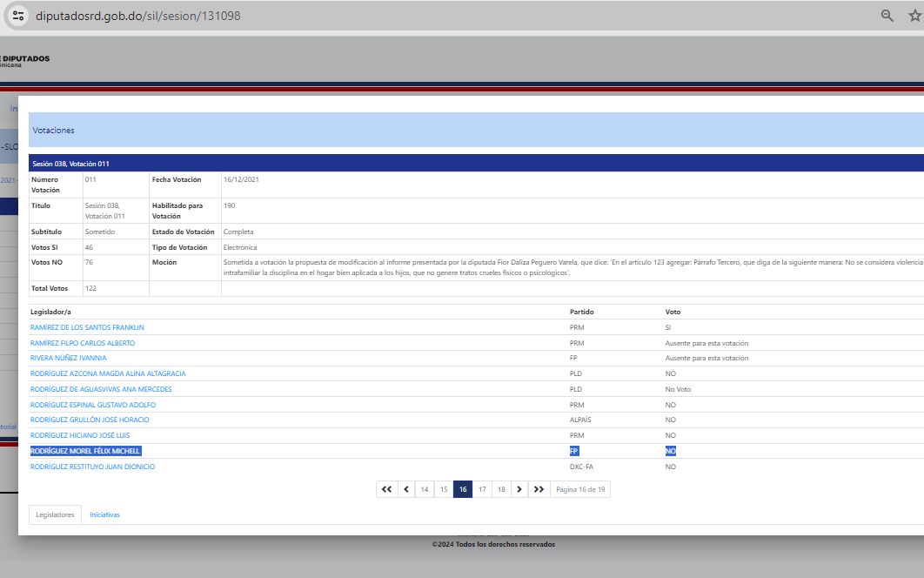Jump to first page of pagination

click(386, 489)
